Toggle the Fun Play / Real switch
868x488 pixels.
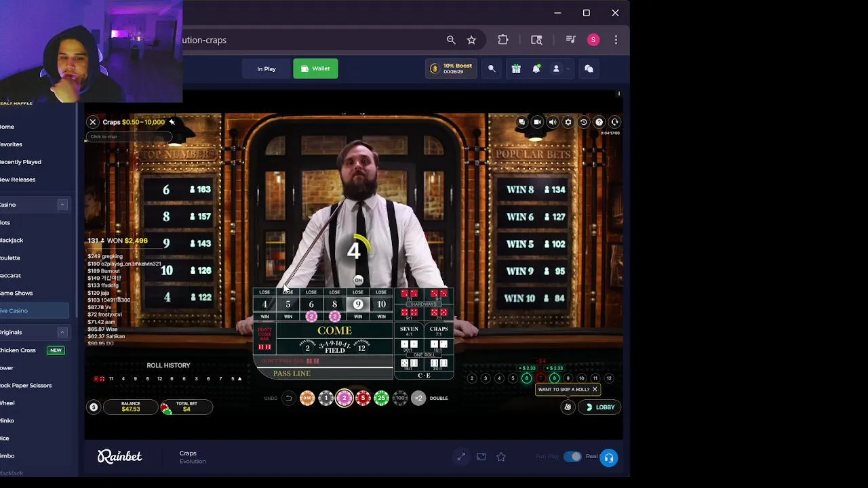[573, 456]
